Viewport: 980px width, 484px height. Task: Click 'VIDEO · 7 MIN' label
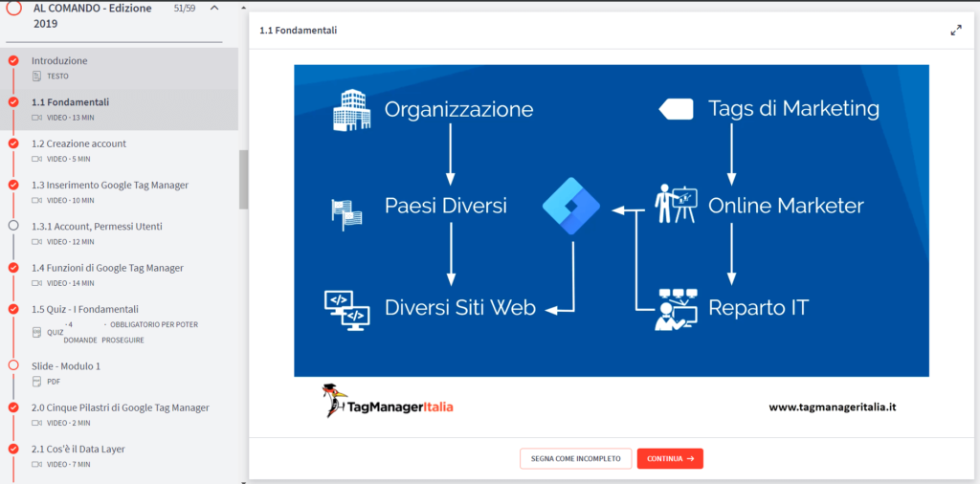(69, 465)
